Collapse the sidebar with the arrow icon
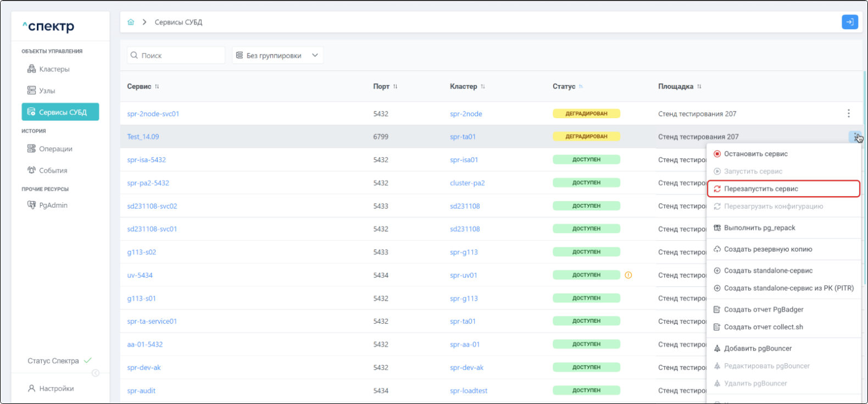868x404 pixels. pyautogui.click(x=96, y=373)
